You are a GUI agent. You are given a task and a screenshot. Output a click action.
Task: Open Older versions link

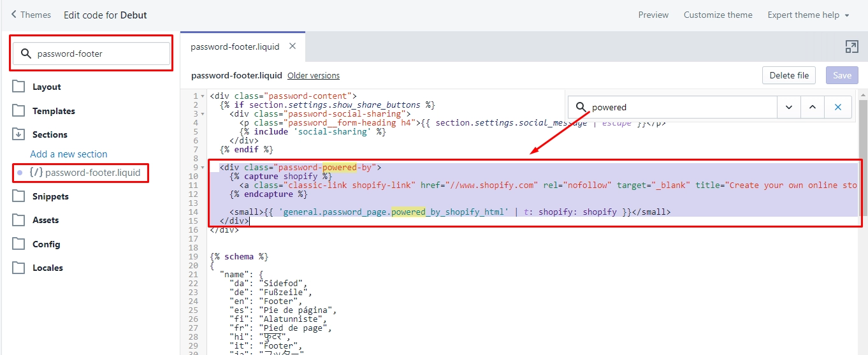click(314, 75)
